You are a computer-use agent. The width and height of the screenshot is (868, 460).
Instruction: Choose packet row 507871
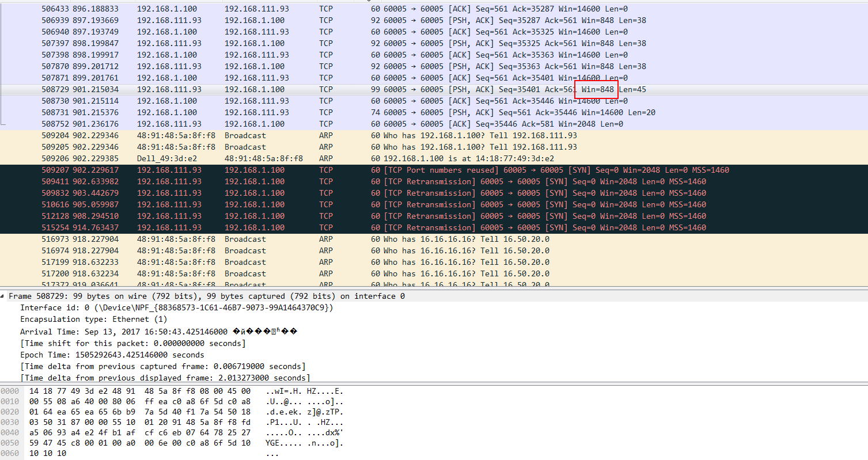click(x=434, y=78)
